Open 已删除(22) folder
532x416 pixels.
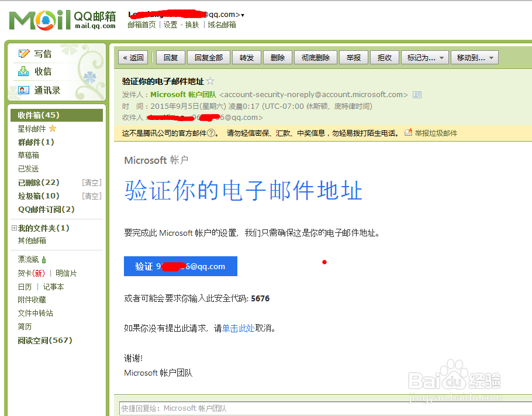click(39, 183)
